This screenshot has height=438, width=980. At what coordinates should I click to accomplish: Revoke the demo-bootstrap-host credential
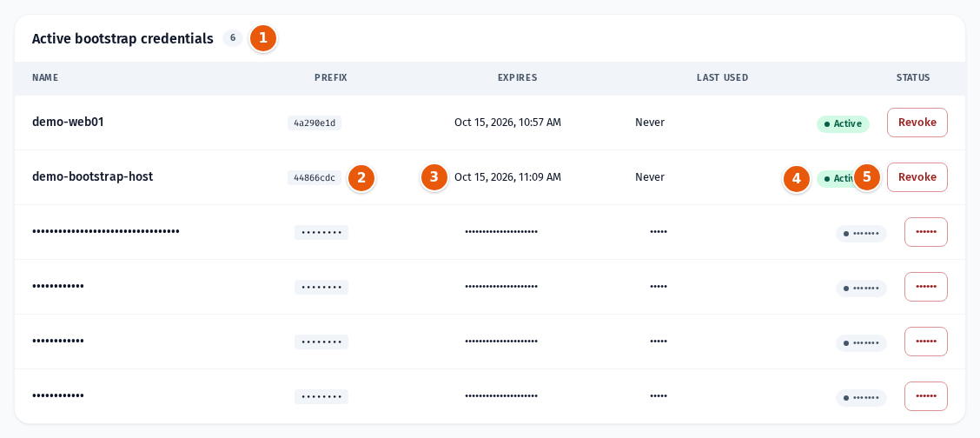pos(917,177)
